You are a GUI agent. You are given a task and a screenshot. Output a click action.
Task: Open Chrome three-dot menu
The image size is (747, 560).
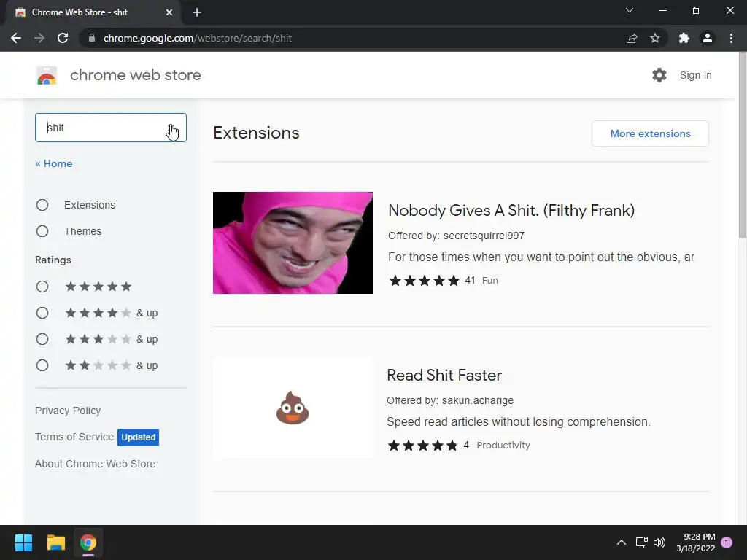coord(731,38)
